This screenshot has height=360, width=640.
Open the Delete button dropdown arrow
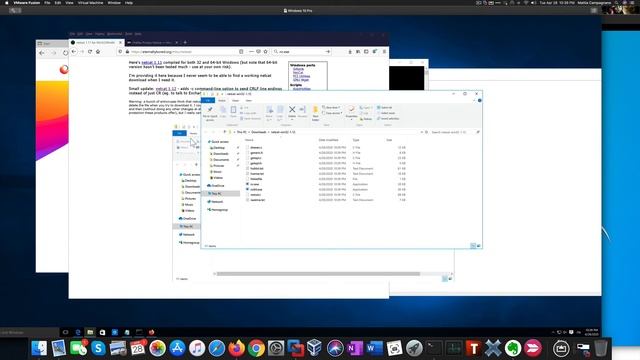coord(292,120)
